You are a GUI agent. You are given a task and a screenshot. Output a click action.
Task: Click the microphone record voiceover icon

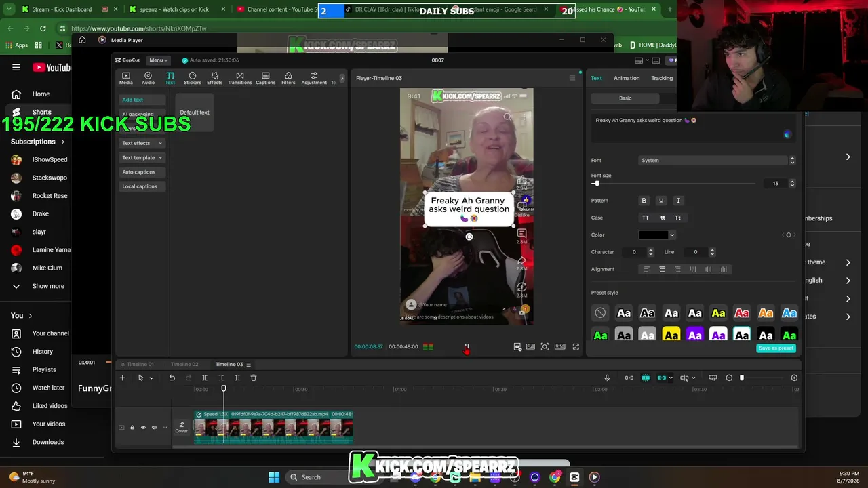(x=607, y=378)
